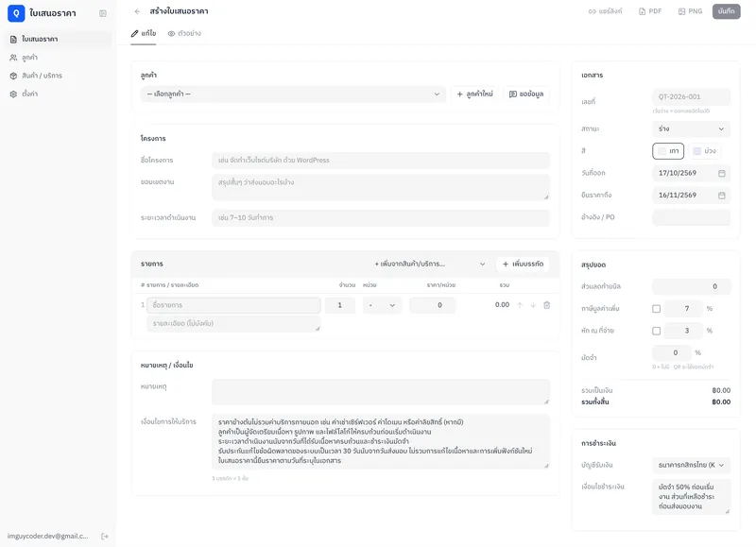
Task: Focus the service terms textarea
Action: 381,441
